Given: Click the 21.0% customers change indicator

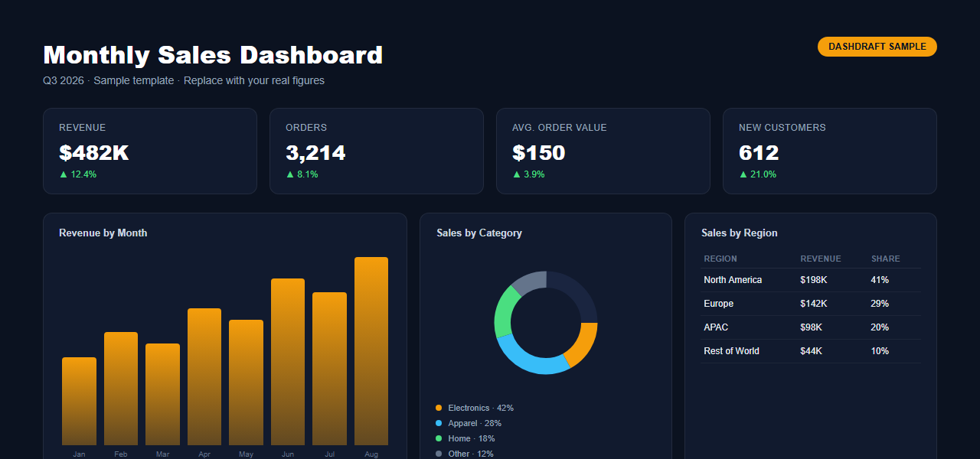Looking at the screenshot, I should [758, 174].
